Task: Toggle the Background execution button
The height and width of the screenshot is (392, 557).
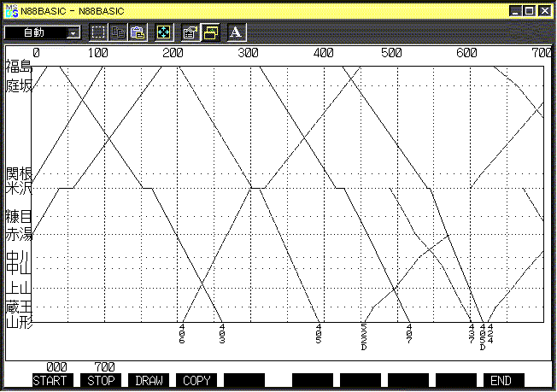Action: (209, 32)
